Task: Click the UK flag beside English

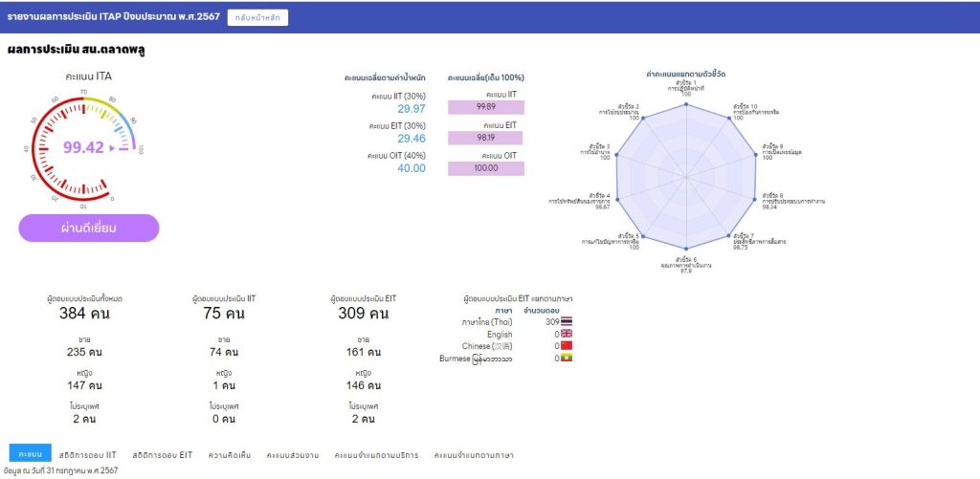Action: pyautogui.click(x=567, y=335)
